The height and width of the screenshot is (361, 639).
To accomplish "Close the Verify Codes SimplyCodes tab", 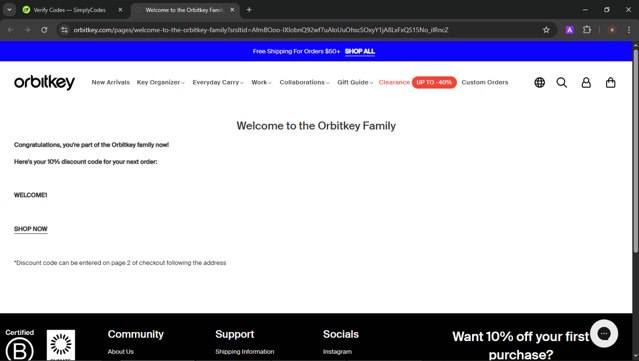I will click(120, 10).
